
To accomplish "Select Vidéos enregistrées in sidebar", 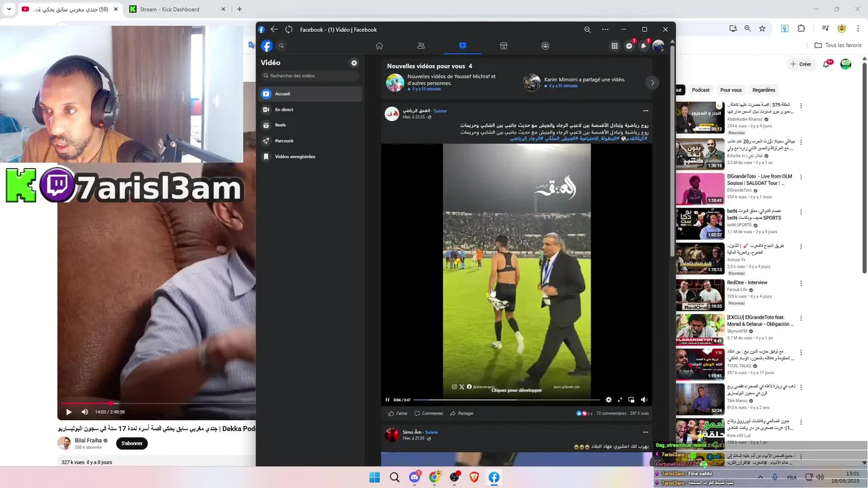I will tap(311, 157).
